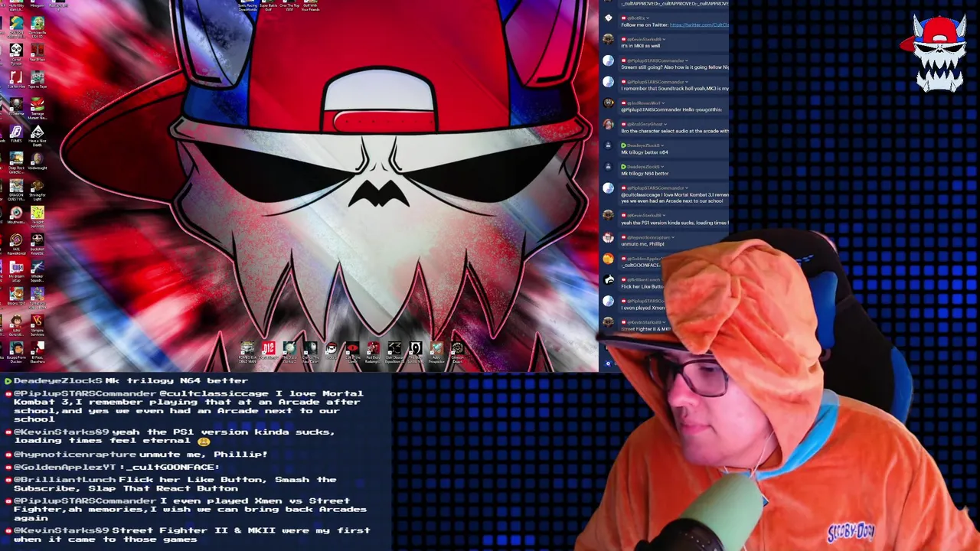Click 'Bro the character select audio' message
Viewport: 980px width, 551px height.
coord(675,131)
